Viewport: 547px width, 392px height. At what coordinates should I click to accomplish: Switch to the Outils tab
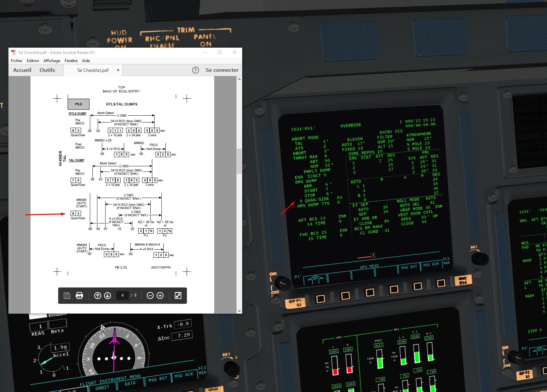pyautogui.click(x=47, y=70)
